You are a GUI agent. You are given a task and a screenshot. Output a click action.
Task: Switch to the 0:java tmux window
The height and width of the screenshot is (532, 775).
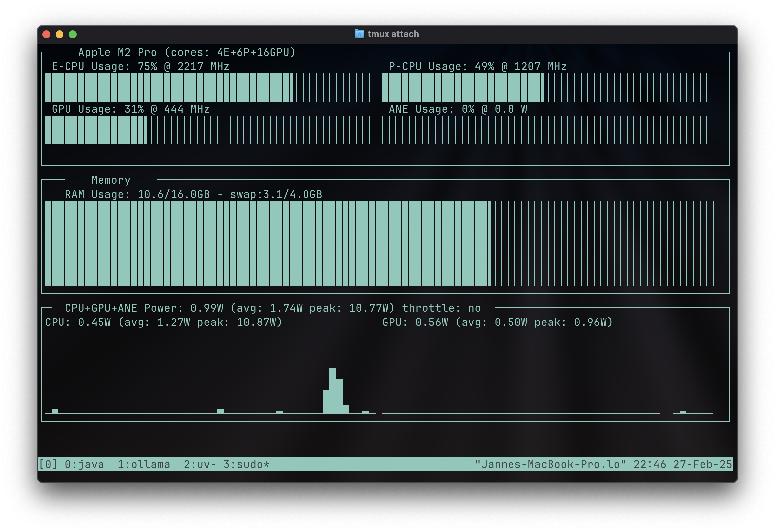[x=85, y=464]
